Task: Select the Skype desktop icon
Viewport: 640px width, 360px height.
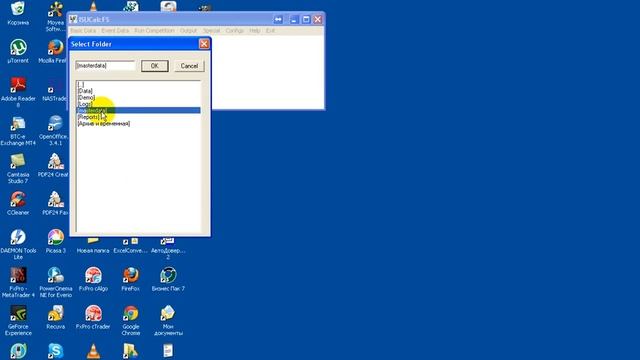Action: (56, 351)
